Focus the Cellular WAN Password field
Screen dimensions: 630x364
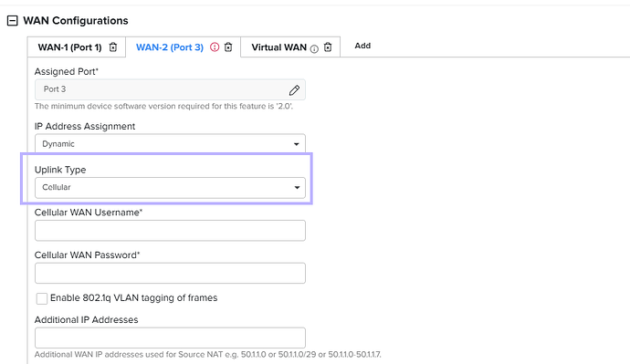[170, 273]
